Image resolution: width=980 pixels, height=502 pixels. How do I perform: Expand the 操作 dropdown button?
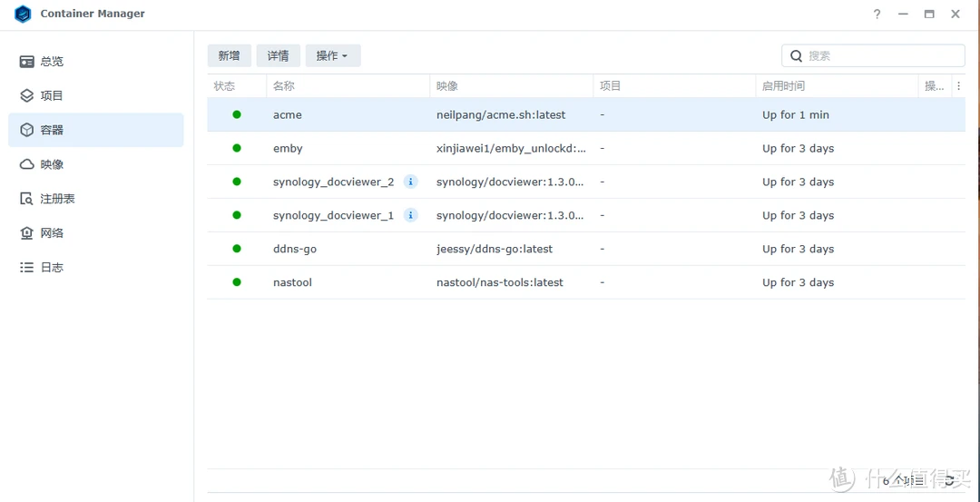[x=332, y=55]
